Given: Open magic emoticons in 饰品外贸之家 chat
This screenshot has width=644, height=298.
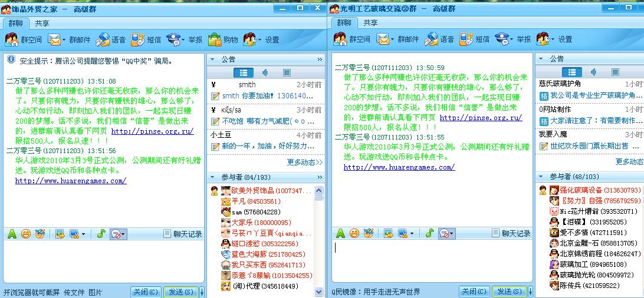Looking at the screenshot, I should (40, 234).
